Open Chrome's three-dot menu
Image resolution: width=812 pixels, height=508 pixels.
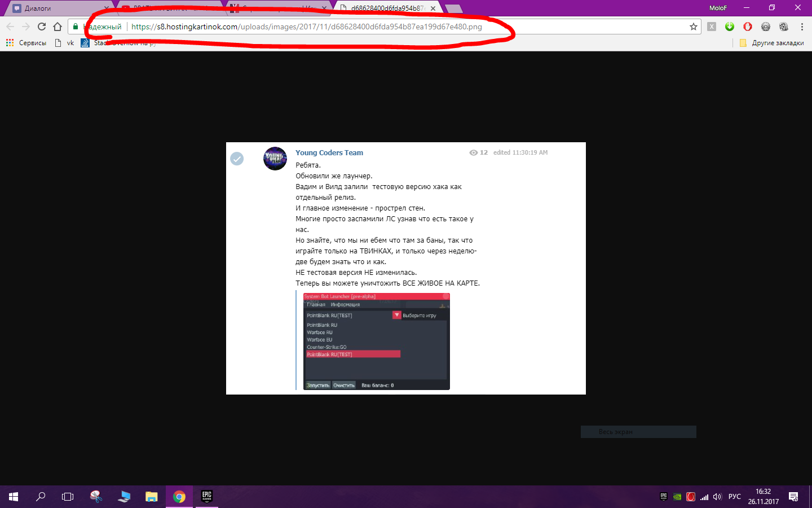coord(802,27)
